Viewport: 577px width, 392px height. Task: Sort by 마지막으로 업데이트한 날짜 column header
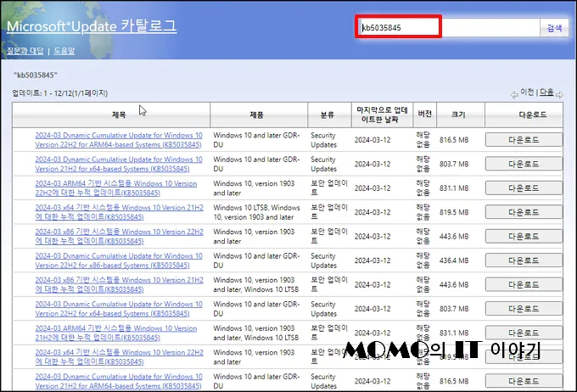coord(382,115)
